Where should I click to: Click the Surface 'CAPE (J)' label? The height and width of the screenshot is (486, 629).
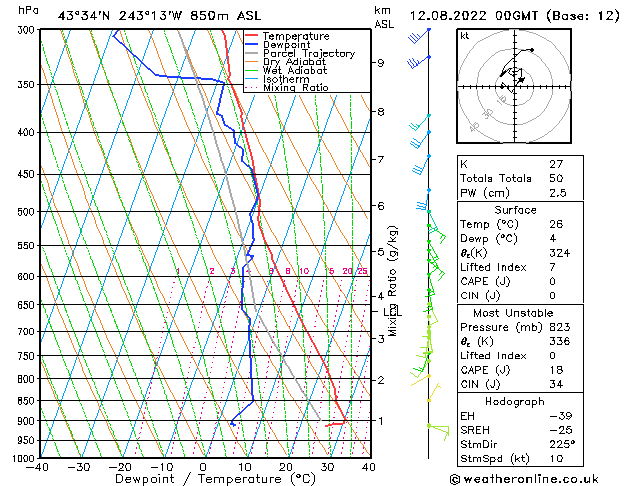[x=485, y=281]
